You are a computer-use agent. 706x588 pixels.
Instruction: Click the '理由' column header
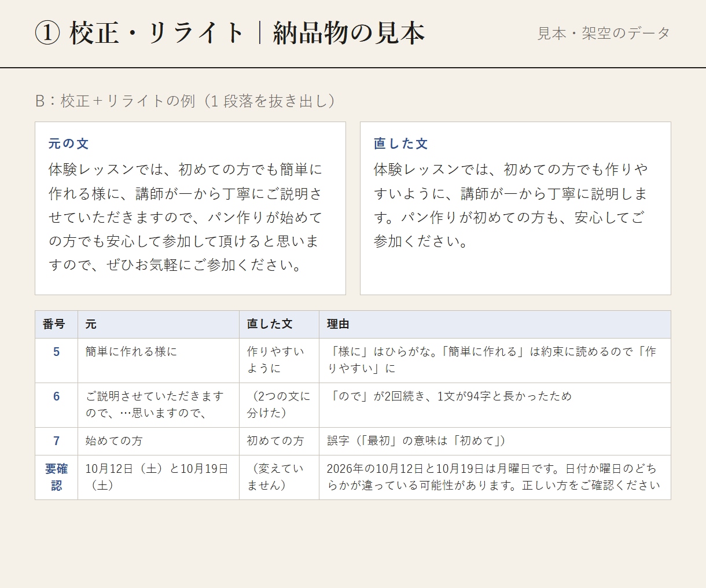pyautogui.click(x=338, y=324)
